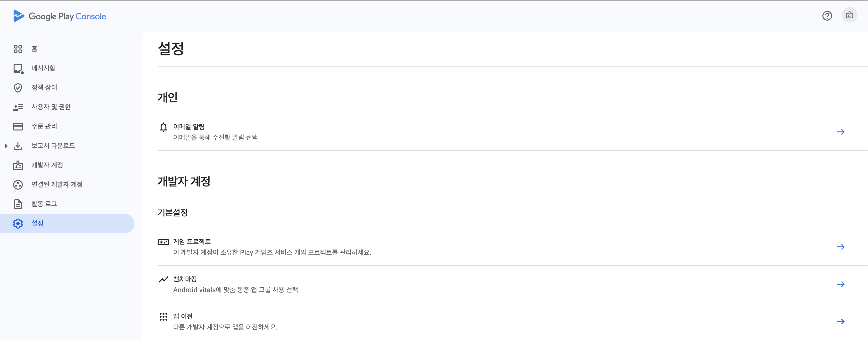Click the 사용자 및 권한 people icon
The image size is (868, 340).
tap(18, 107)
